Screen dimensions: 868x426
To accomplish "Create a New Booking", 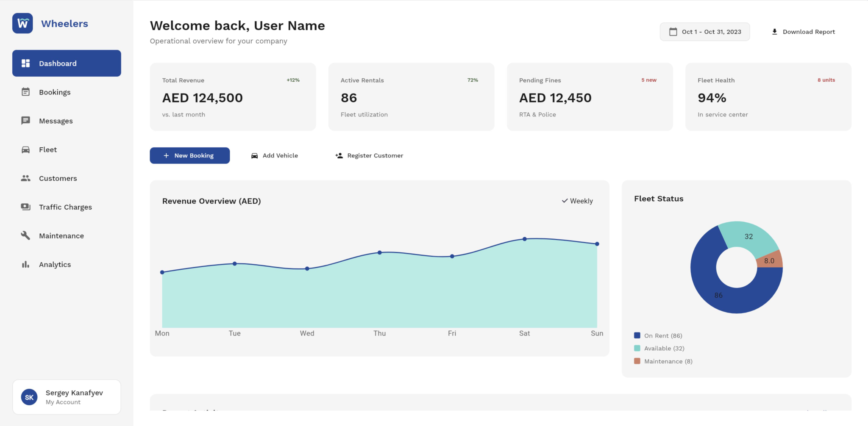I will (189, 155).
